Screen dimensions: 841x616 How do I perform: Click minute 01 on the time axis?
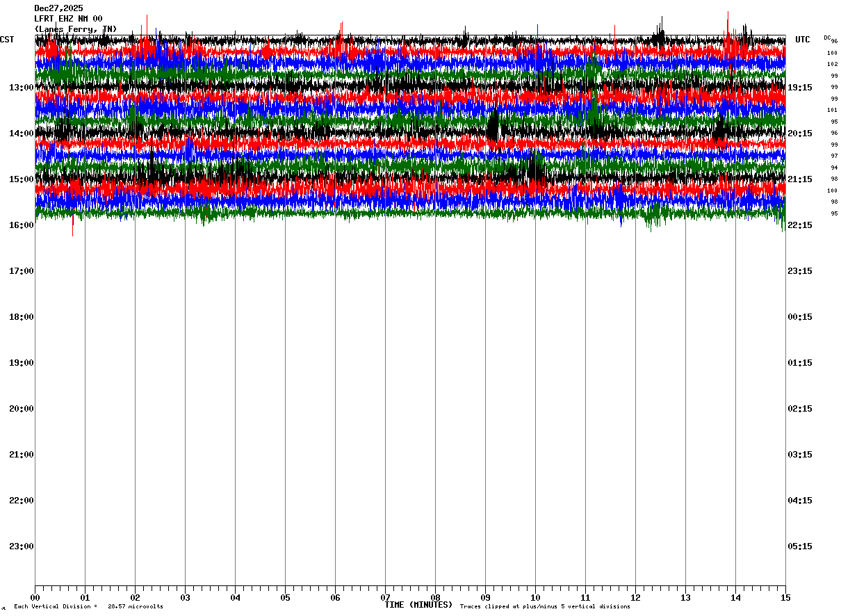click(x=85, y=597)
